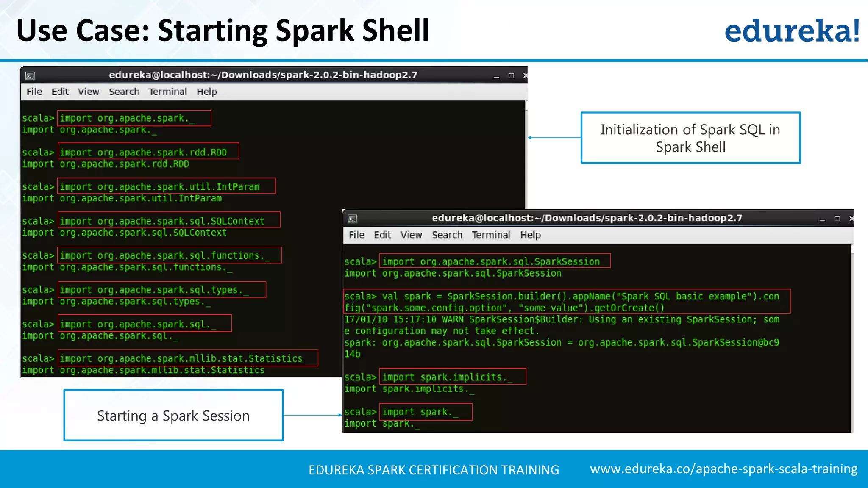
Task: Click the upper terminal's vertical scrollbar
Action: coord(526,155)
